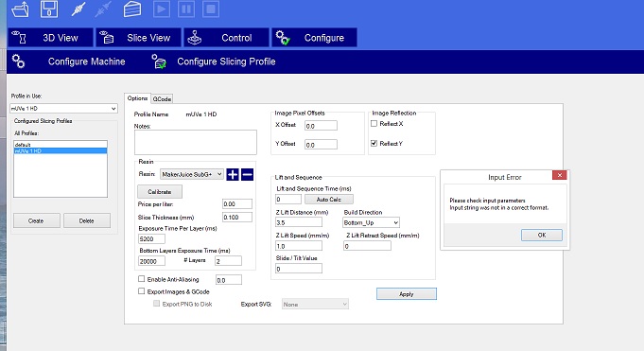This screenshot has width=644, height=351.
Task: Switch to the Slice View tab
Action: [x=138, y=38]
